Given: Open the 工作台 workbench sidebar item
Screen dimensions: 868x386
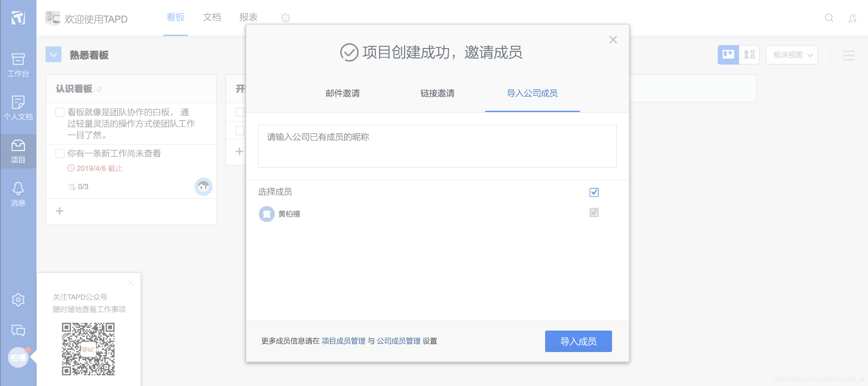Looking at the screenshot, I should [18, 65].
